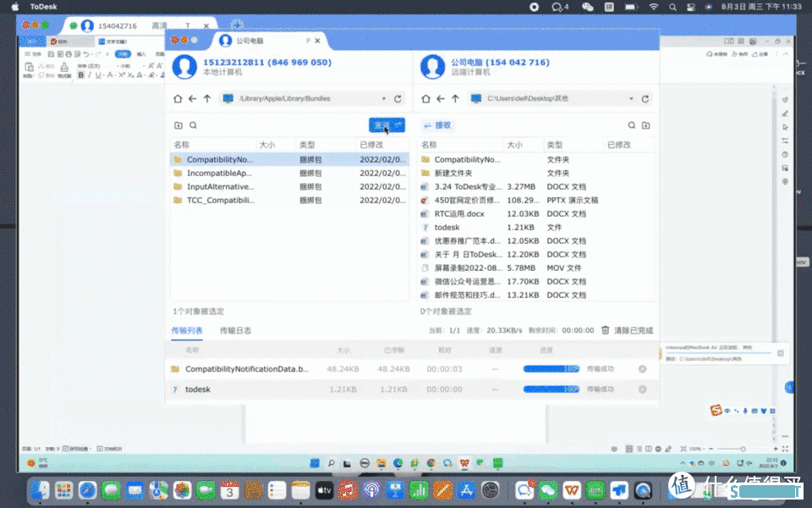Switch to 传输列表 tab

187,330
